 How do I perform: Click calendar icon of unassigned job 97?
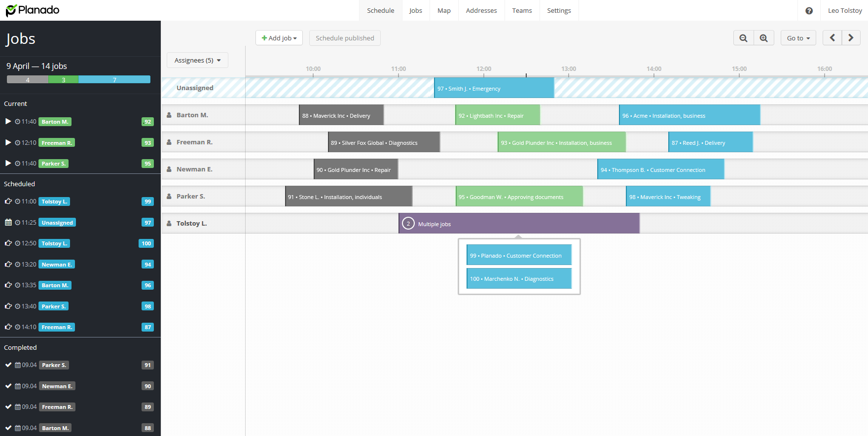[x=8, y=222]
